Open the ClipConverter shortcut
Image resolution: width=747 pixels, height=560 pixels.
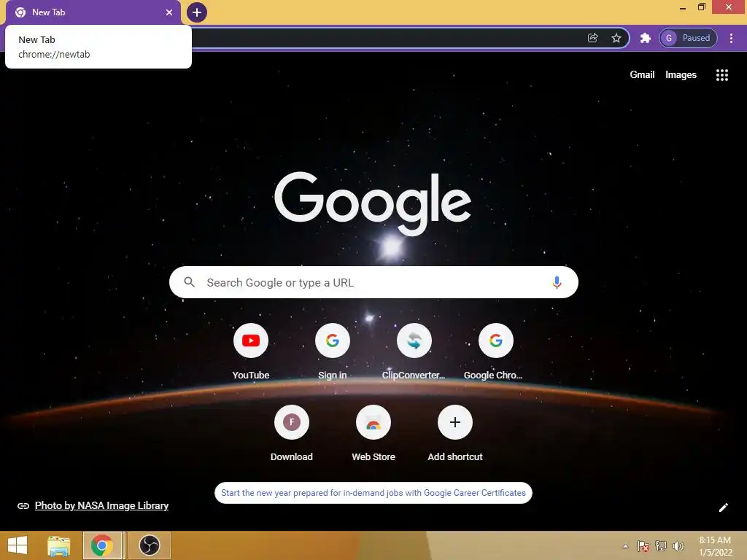click(x=414, y=352)
